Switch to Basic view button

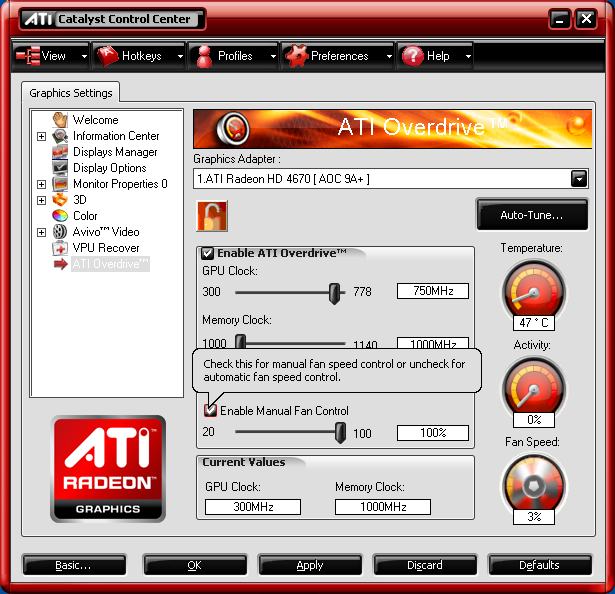click(x=74, y=565)
